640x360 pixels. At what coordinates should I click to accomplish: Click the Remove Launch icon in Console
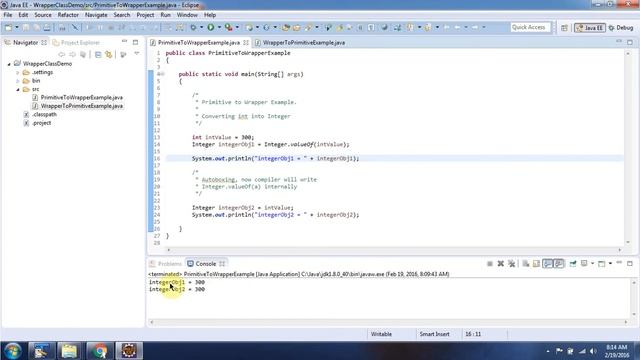[x=501, y=264]
